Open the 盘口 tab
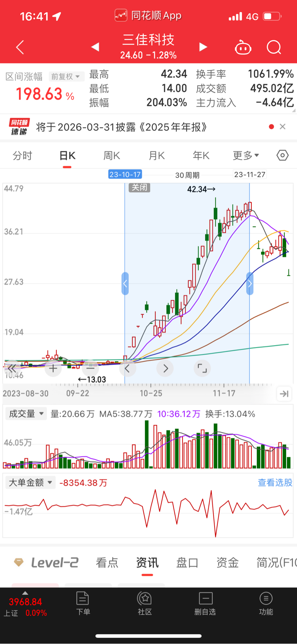The image size is (297, 644). pyautogui.click(x=188, y=562)
